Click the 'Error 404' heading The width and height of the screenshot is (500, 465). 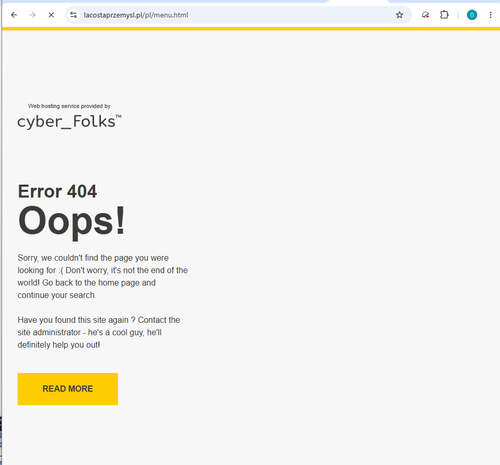pyautogui.click(x=57, y=191)
